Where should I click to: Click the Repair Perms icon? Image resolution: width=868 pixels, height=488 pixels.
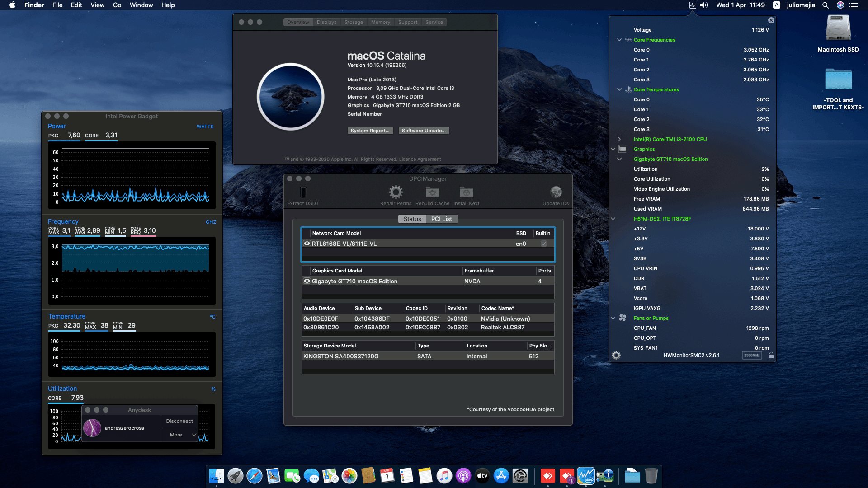(x=396, y=192)
